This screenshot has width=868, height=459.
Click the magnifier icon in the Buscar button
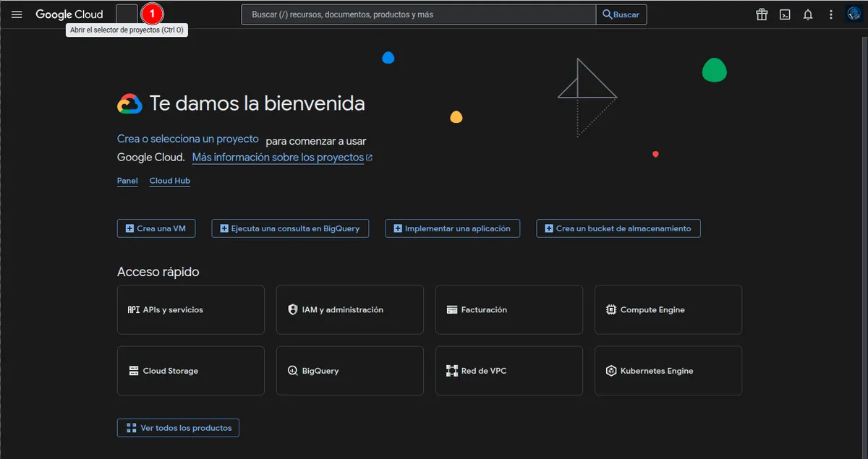[x=608, y=14]
